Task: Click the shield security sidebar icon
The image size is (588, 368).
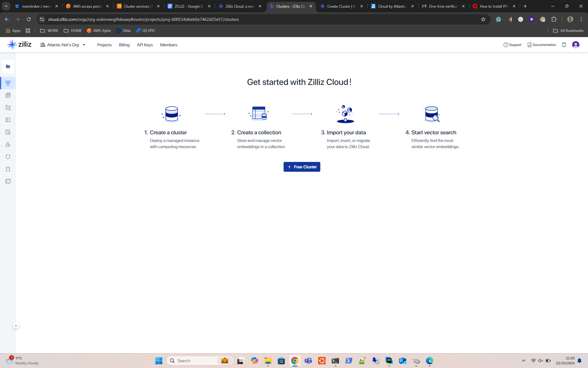Action: click(x=8, y=157)
